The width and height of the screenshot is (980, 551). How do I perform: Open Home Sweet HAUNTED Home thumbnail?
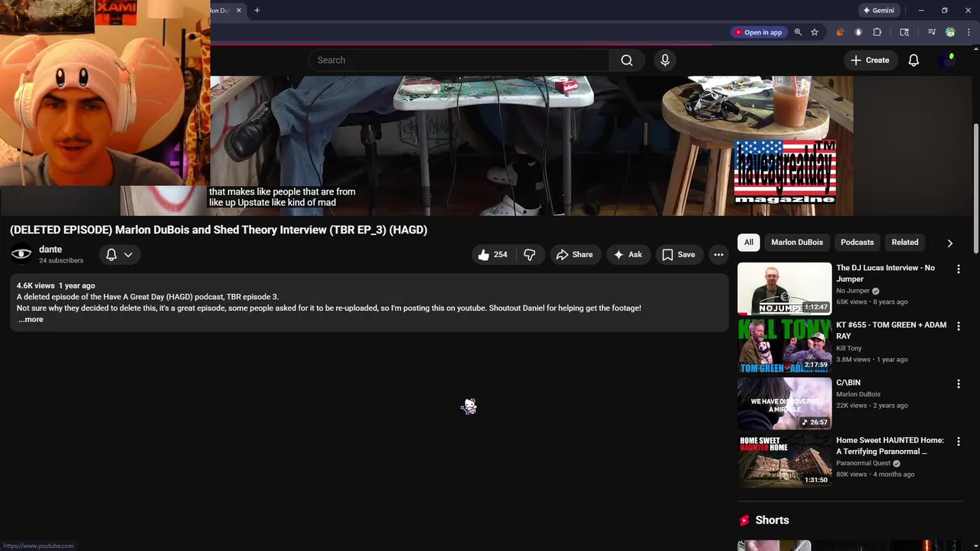784,461
